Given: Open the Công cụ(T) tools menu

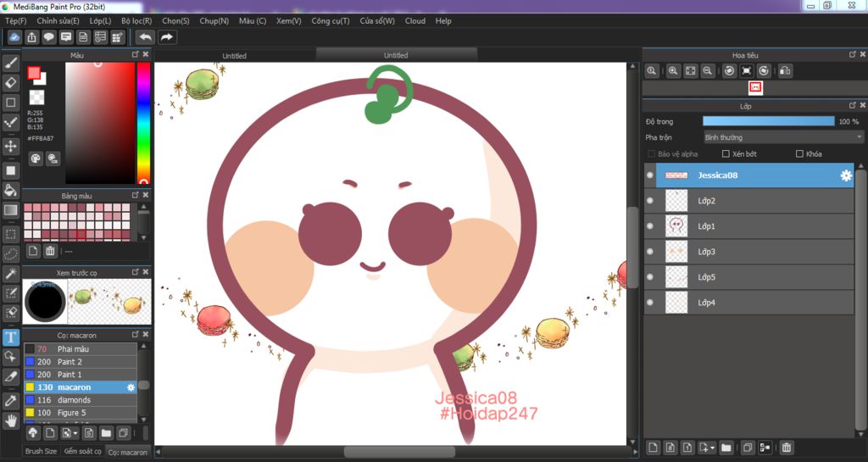Looking at the screenshot, I should click(331, 20).
